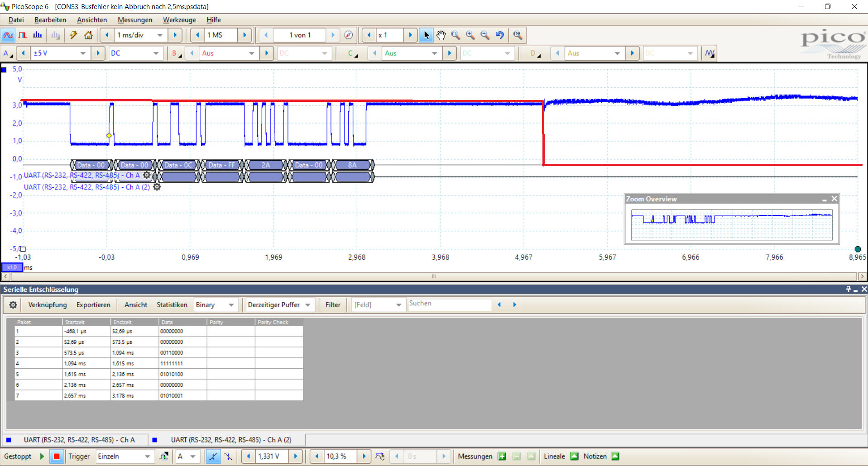Toggle Lineale rulers legend button
Viewport: 868px width, 466px height.
(574, 456)
